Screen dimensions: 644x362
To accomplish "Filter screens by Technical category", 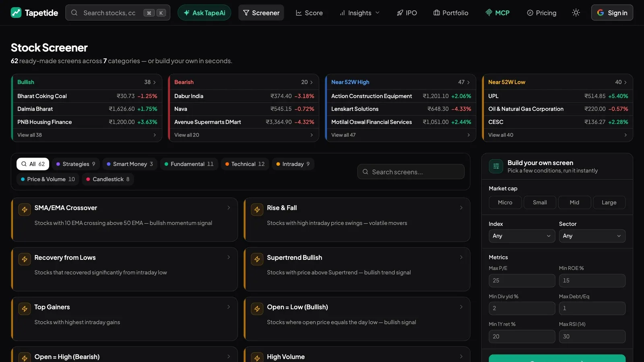I will tap(245, 164).
